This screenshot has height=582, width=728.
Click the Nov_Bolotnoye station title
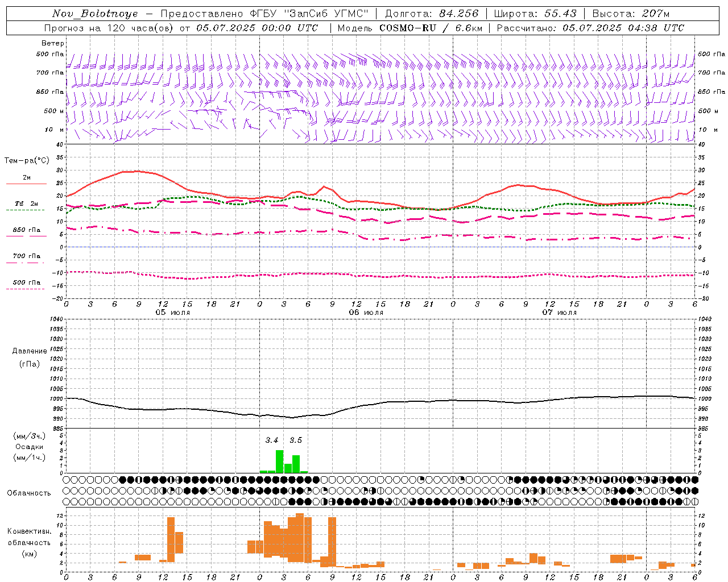click(95, 14)
